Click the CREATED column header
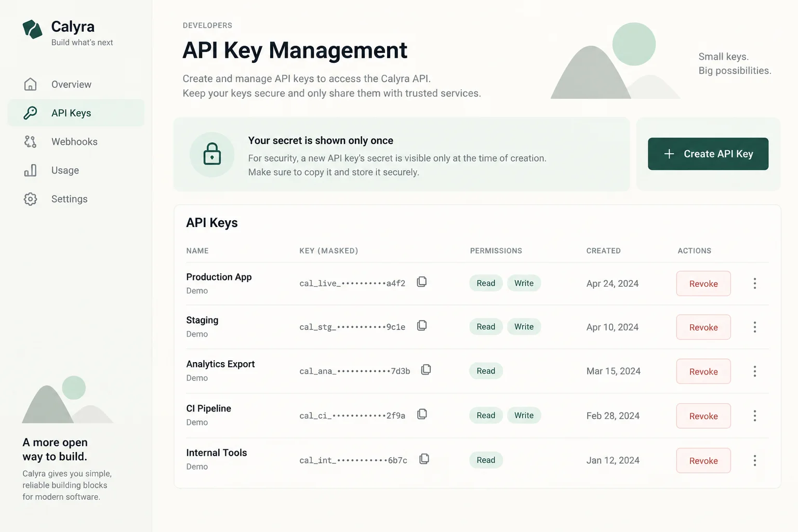 [604, 251]
